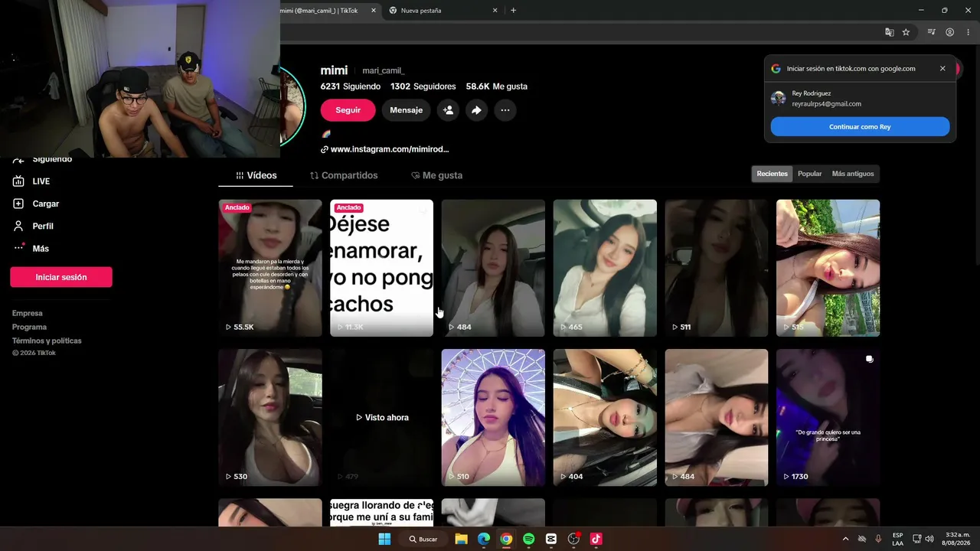Bookmark this page with the star icon
The width and height of the screenshot is (980, 551).
coord(906,32)
